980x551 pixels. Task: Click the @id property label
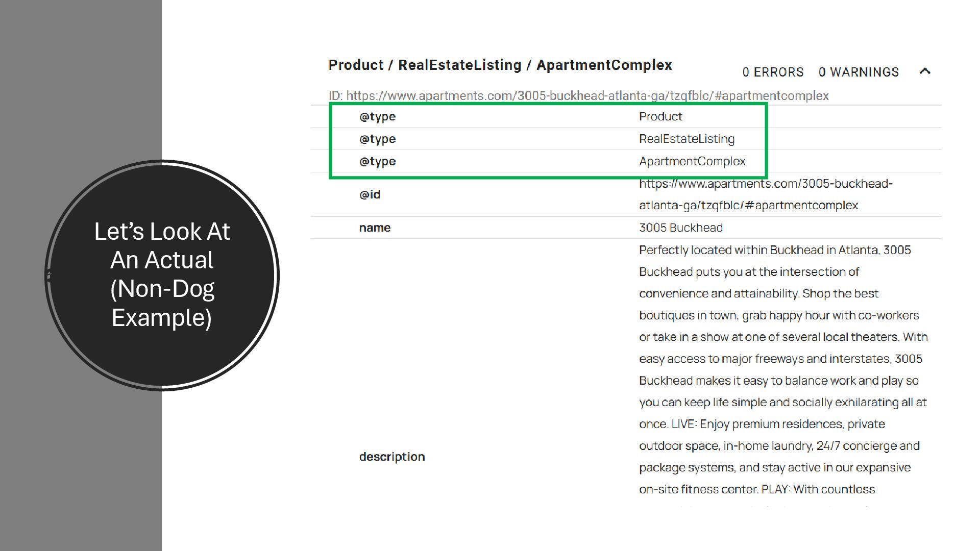(370, 194)
